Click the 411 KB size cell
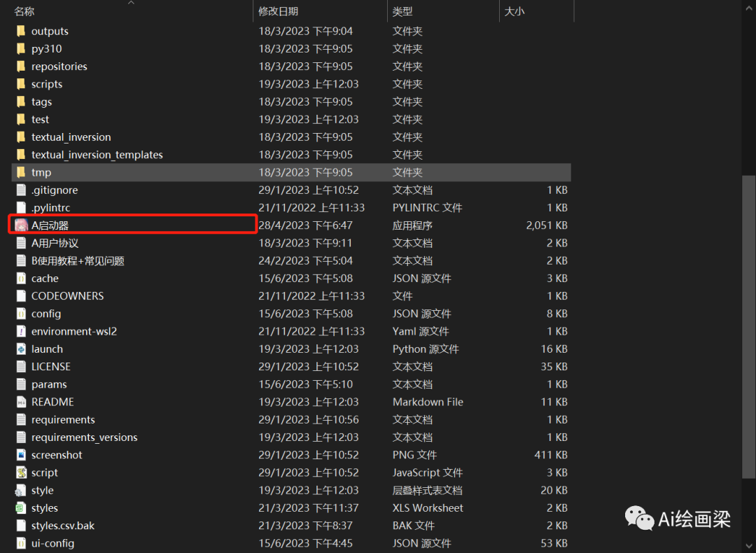 pyautogui.click(x=551, y=455)
